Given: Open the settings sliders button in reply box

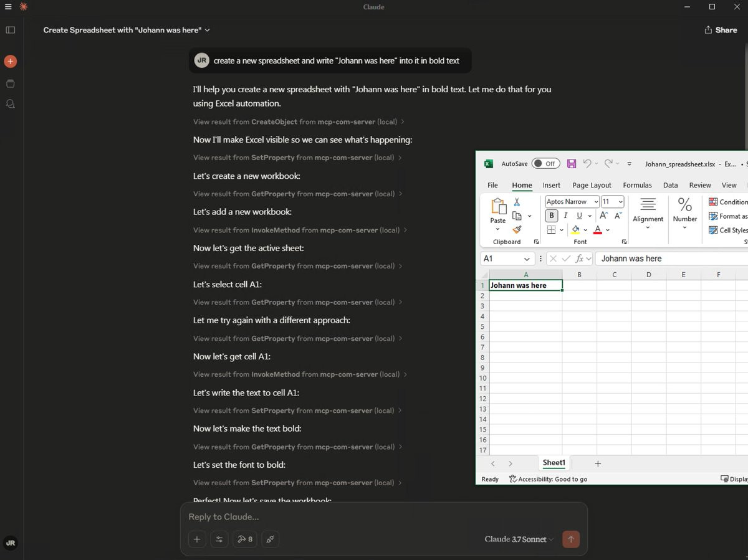Looking at the screenshot, I should pos(219,539).
